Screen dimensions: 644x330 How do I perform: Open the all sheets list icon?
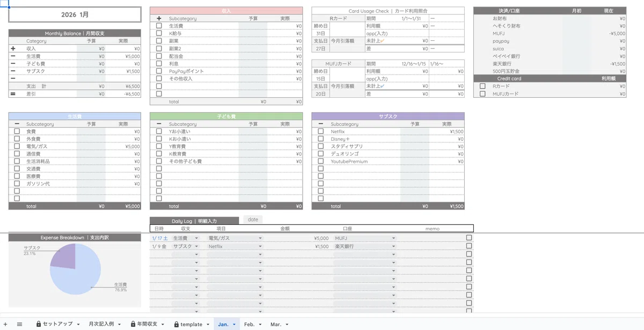click(19, 324)
